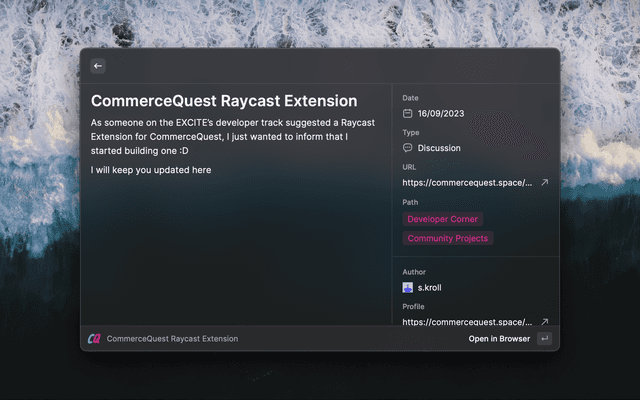Click the back arrow button

(98, 66)
